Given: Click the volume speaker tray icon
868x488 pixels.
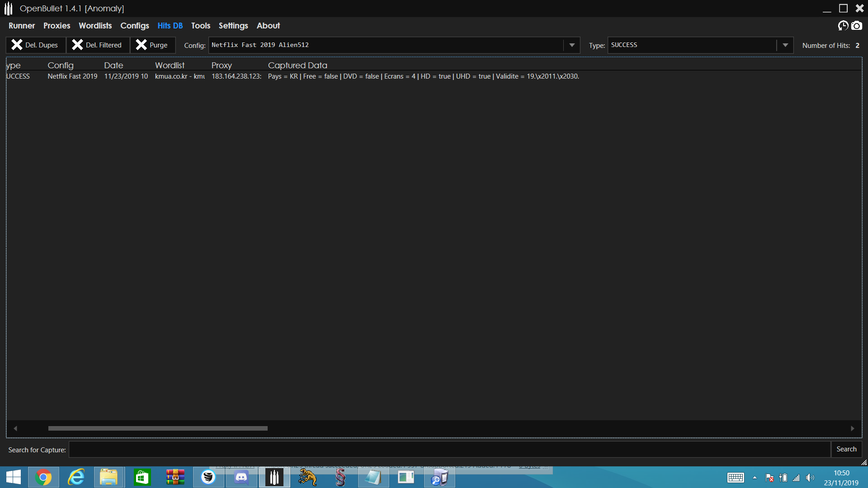Looking at the screenshot, I should 810,478.
